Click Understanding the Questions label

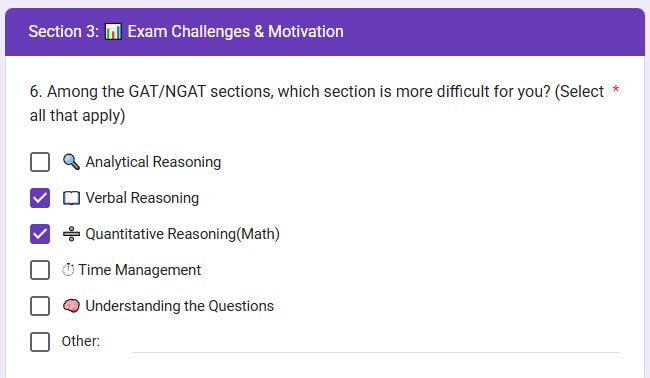pos(179,306)
